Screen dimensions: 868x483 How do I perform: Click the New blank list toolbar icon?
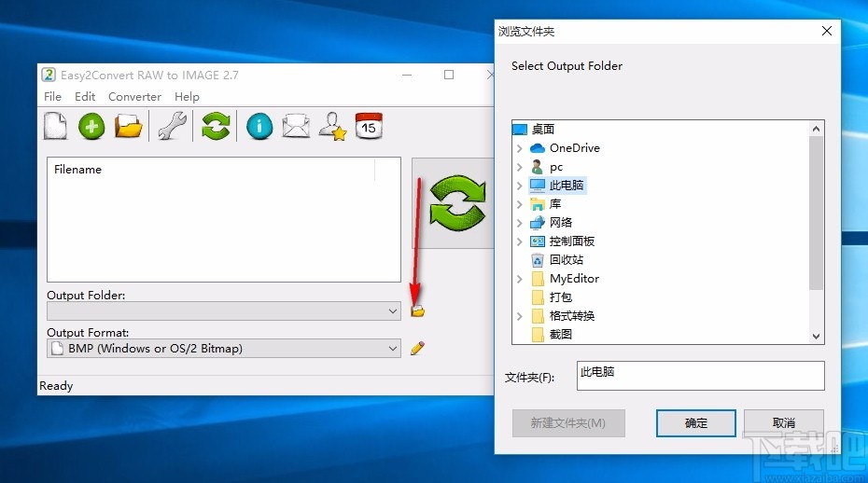[x=55, y=126]
